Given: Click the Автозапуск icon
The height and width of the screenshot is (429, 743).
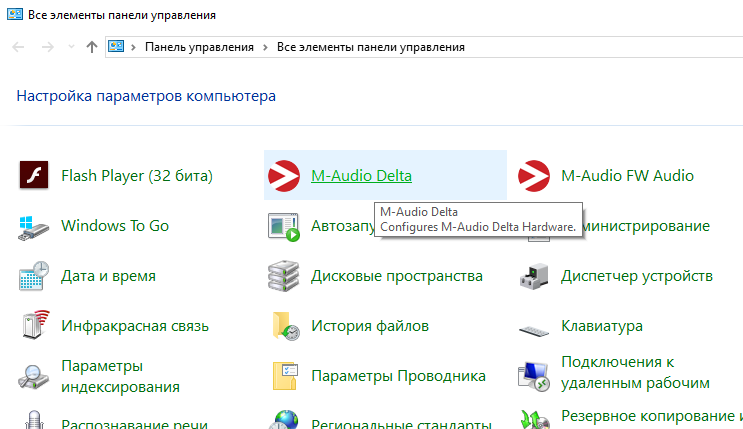Looking at the screenshot, I should [283, 227].
